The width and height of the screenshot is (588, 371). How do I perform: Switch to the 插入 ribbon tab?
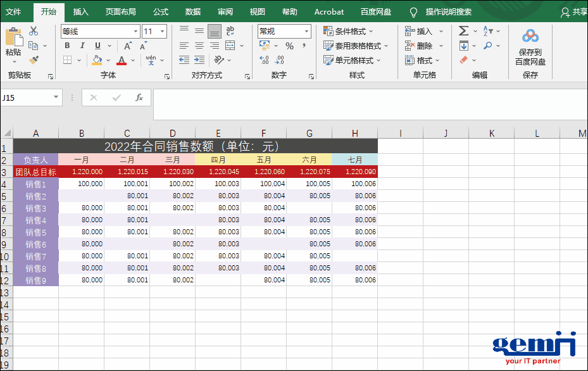pos(81,11)
